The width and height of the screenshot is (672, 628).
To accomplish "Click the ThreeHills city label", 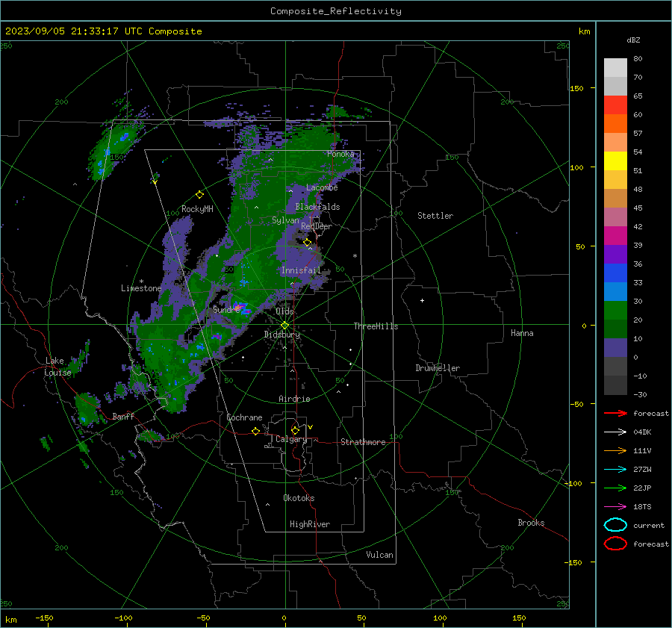I will pyautogui.click(x=376, y=326).
